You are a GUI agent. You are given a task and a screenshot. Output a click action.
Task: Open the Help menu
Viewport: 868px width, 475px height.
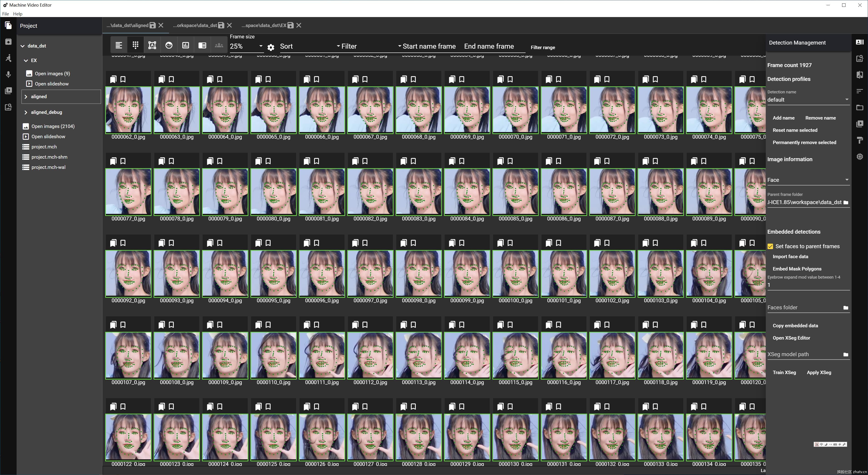click(x=17, y=14)
